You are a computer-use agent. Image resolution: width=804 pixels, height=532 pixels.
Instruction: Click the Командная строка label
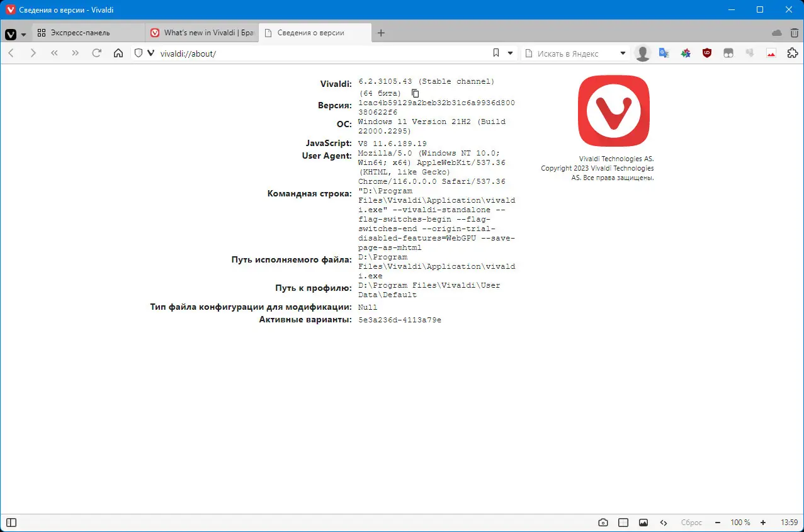click(309, 193)
